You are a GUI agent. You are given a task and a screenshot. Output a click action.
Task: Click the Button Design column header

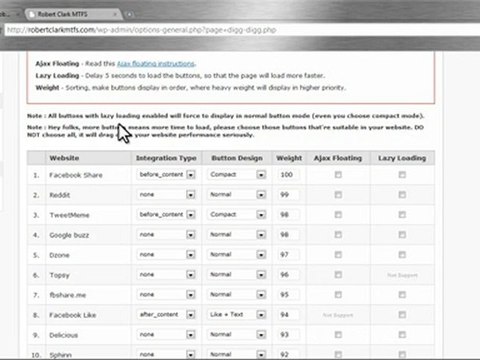click(237, 158)
